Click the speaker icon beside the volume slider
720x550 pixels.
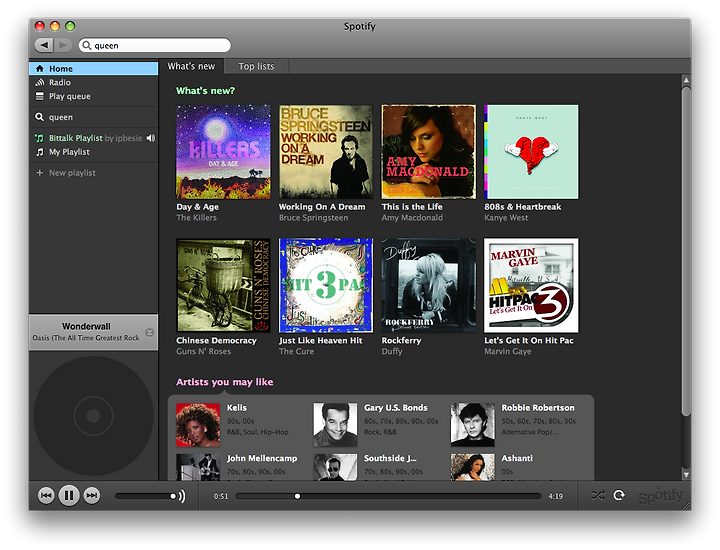coord(182,496)
